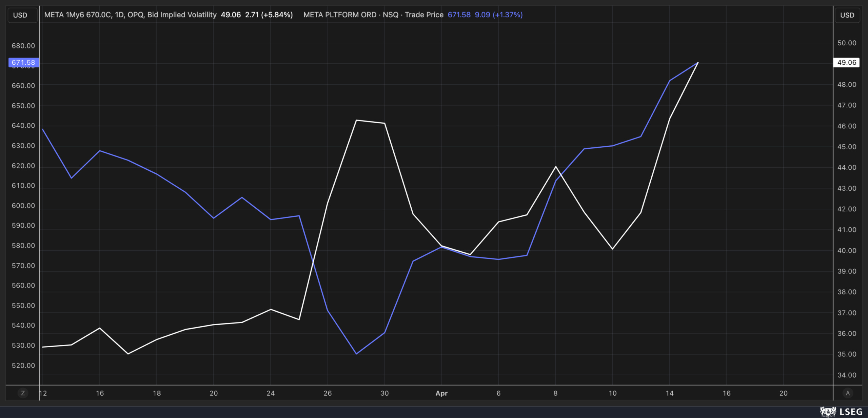Click the 2.71 (+5.84%) change in legend
868x418 pixels.
[x=269, y=15]
